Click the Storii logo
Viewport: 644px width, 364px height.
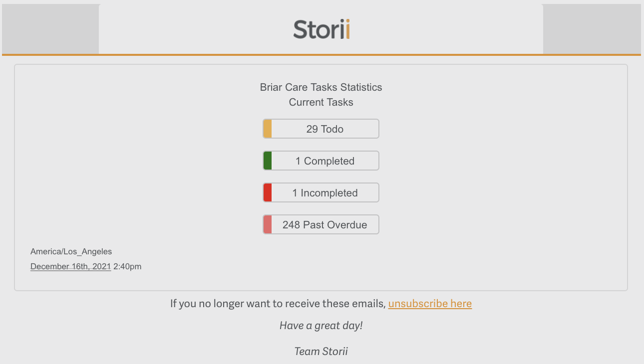pos(321,29)
